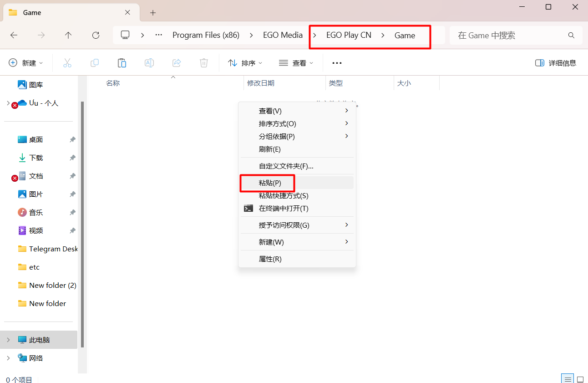The height and width of the screenshot is (383, 588).
Task: Click chevron after EGO Play CN in path
Action: click(x=383, y=35)
